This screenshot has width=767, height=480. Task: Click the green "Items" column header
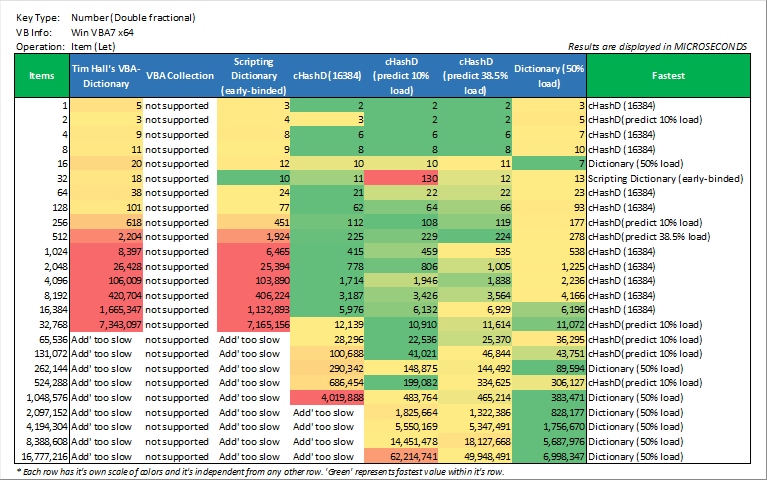tap(42, 75)
